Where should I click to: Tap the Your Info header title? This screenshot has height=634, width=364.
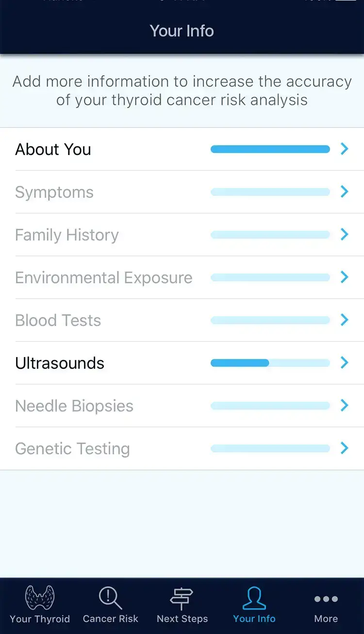pyautogui.click(x=182, y=31)
